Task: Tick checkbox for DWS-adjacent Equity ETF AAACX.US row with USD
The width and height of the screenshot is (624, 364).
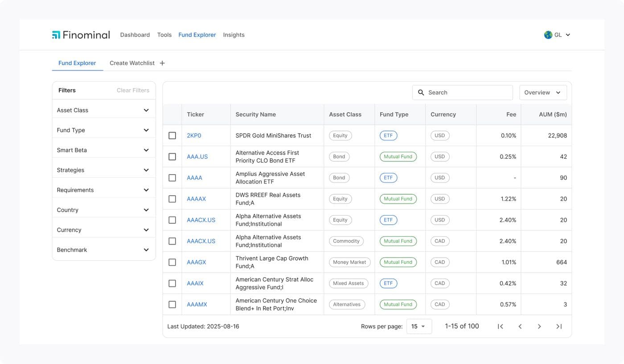Action: [172, 220]
